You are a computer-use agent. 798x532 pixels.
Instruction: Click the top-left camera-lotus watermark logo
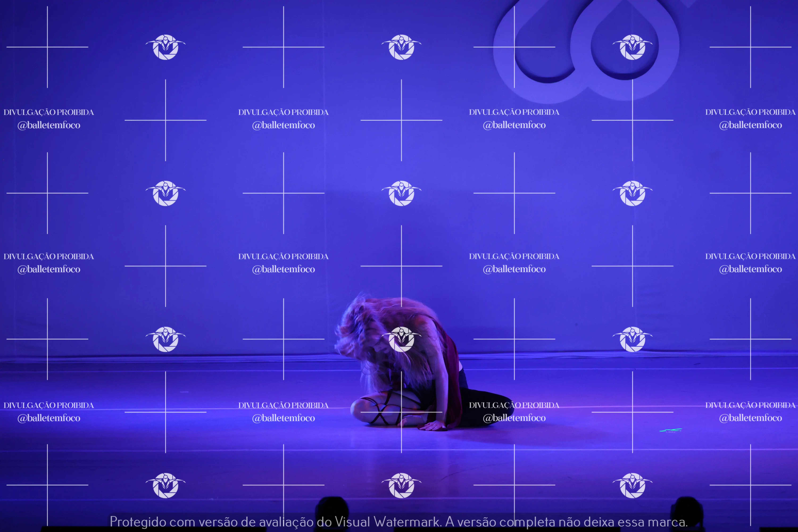(166, 47)
